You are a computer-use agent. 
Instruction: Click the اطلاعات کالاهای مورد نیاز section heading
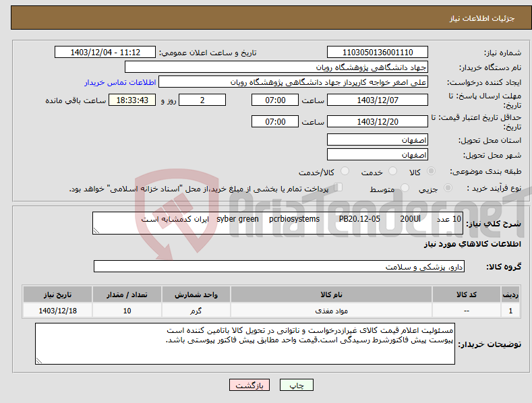pos(472,244)
